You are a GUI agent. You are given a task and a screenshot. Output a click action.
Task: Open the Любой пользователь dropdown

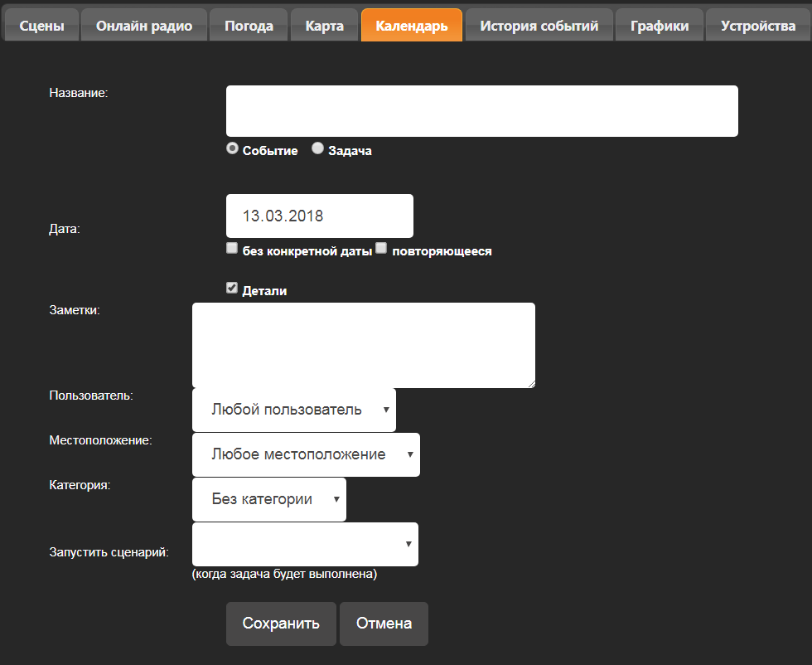pos(294,410)
